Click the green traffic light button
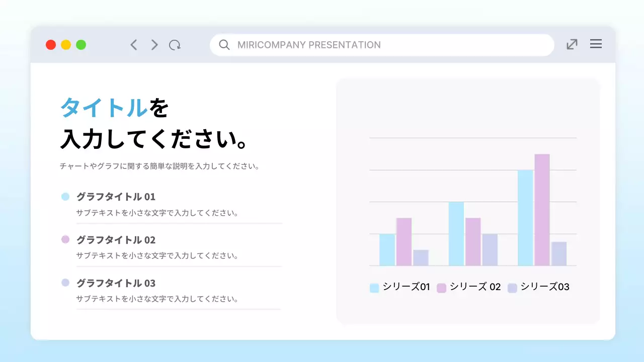Image resolution: width=644 pixels, height=362 pixels. [x=81, y=44]
